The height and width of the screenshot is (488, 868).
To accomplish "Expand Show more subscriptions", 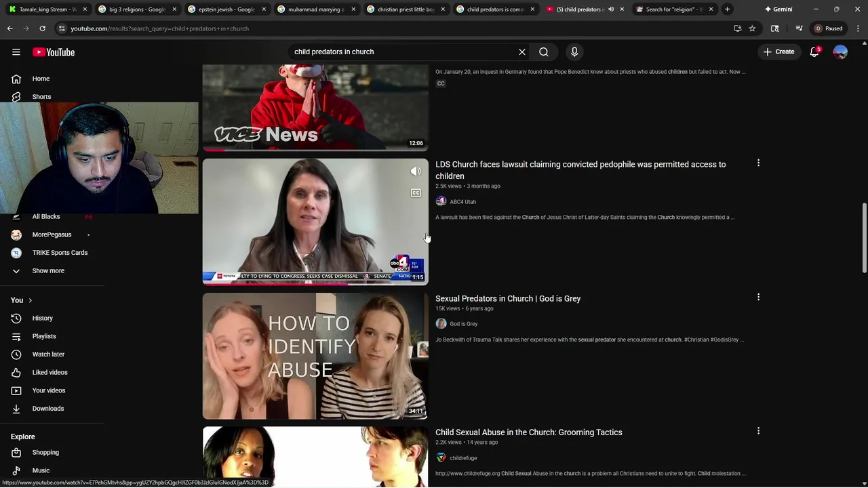I will 48,271.
